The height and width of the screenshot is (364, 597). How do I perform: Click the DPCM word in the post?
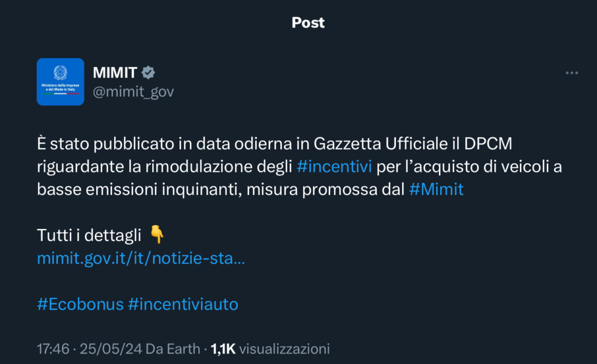tap(488, 144)
